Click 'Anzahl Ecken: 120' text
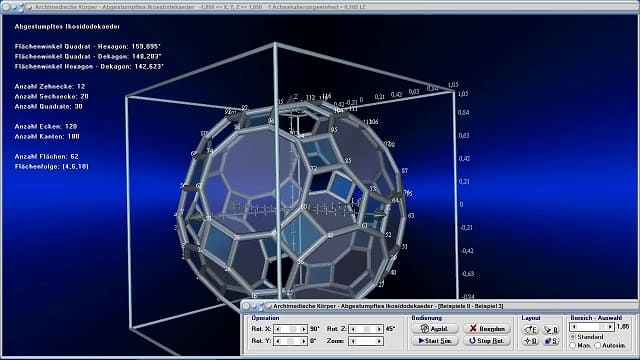Viewport: 640px width, 360px height. (46, 127)
